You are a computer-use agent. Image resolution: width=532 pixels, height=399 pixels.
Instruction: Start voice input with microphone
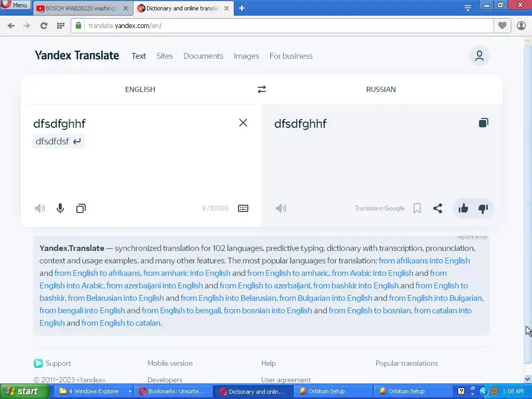coord(60,208)
